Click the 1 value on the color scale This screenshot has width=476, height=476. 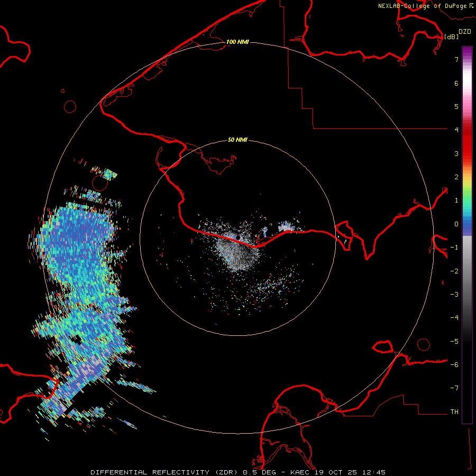coord(456,200)
